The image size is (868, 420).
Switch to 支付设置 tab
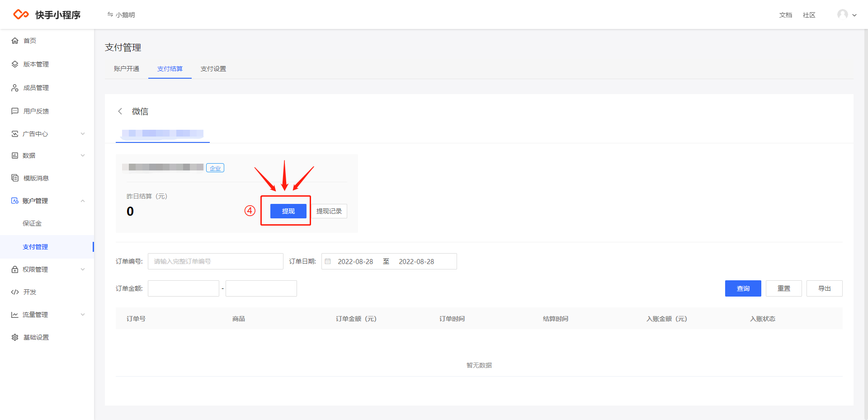click(213, 69)
